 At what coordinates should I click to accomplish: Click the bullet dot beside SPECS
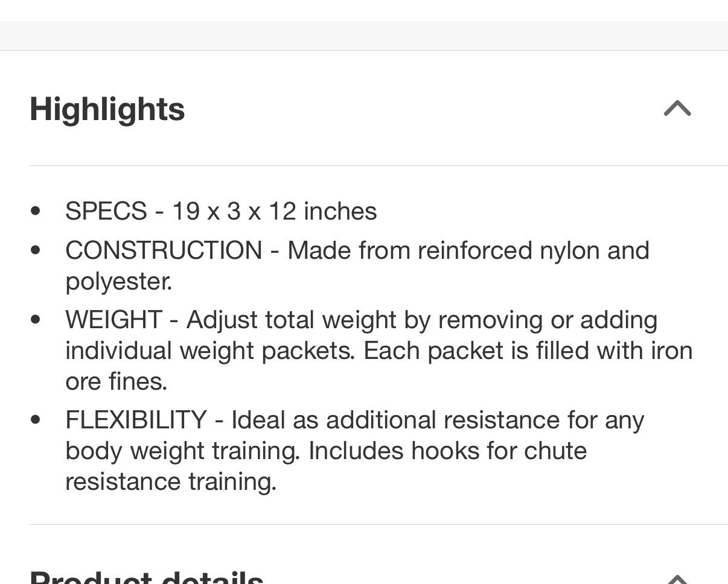(36, 211)
